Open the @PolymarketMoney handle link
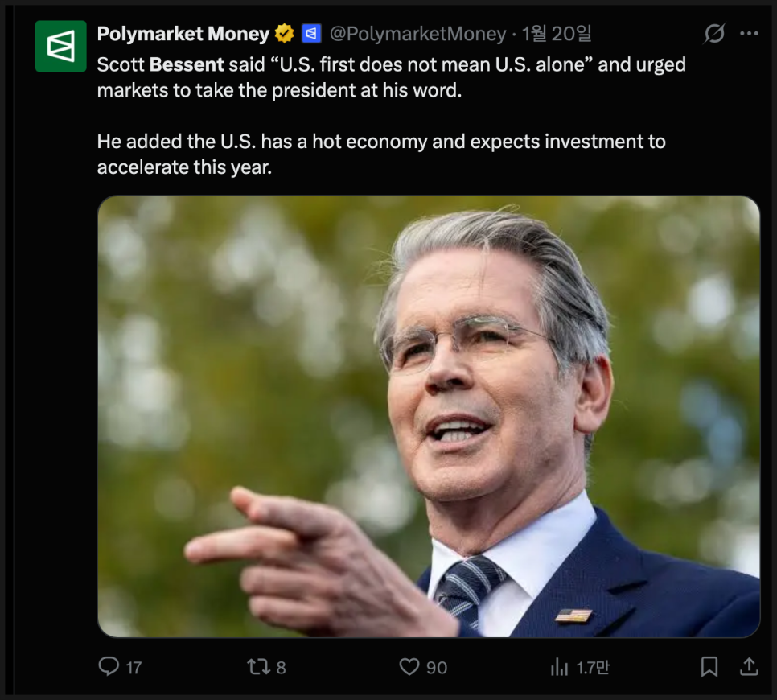Image resolution: width=777 pixels, height=700 pixels. click(417, 34)
